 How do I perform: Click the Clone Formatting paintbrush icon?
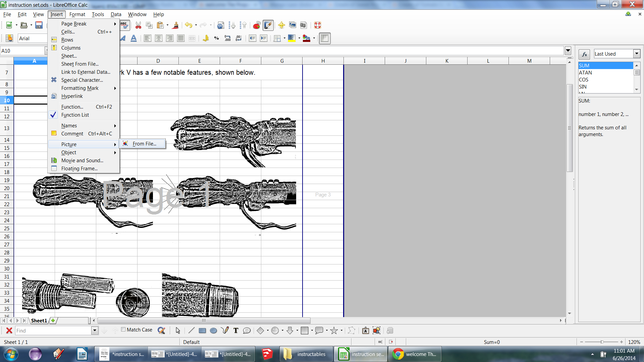(175, 25)
